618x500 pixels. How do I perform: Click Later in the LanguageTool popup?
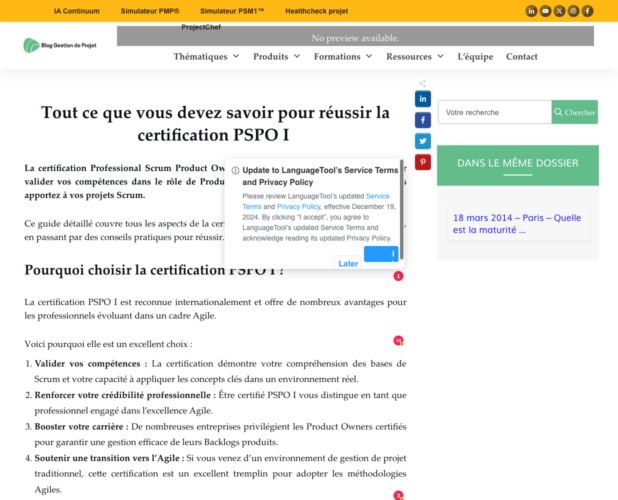pos(348,264)
